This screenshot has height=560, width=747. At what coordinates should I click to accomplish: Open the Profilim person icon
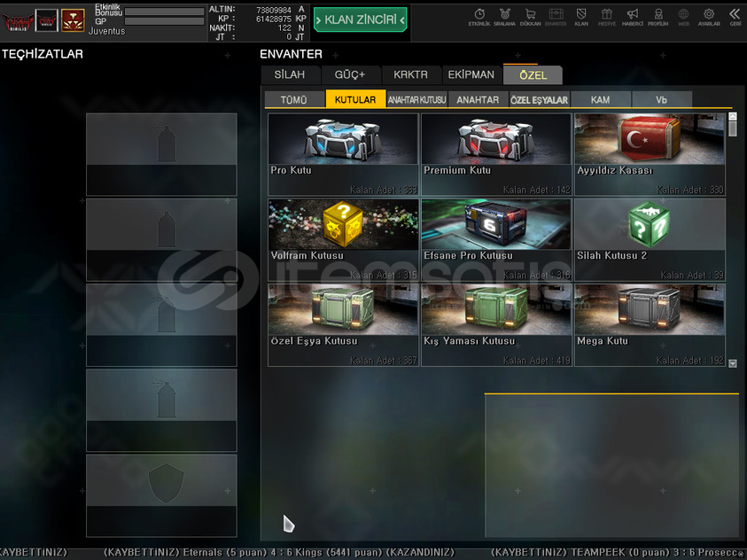658,17
